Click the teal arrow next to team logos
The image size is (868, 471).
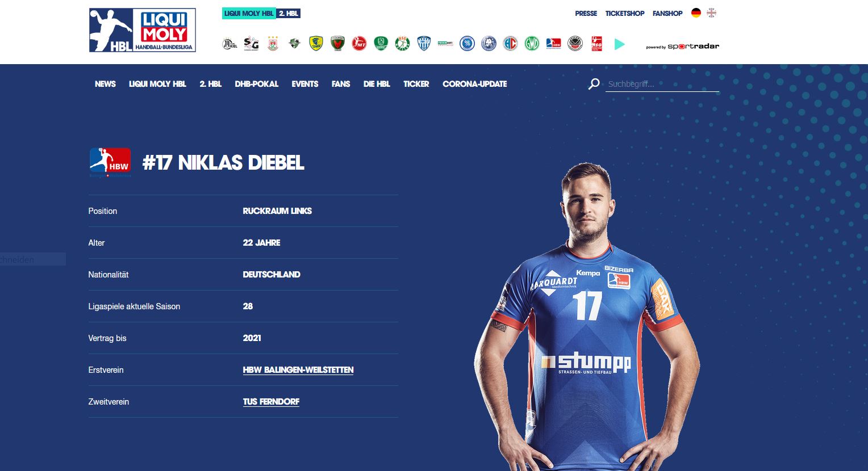[x=620, y=44]
